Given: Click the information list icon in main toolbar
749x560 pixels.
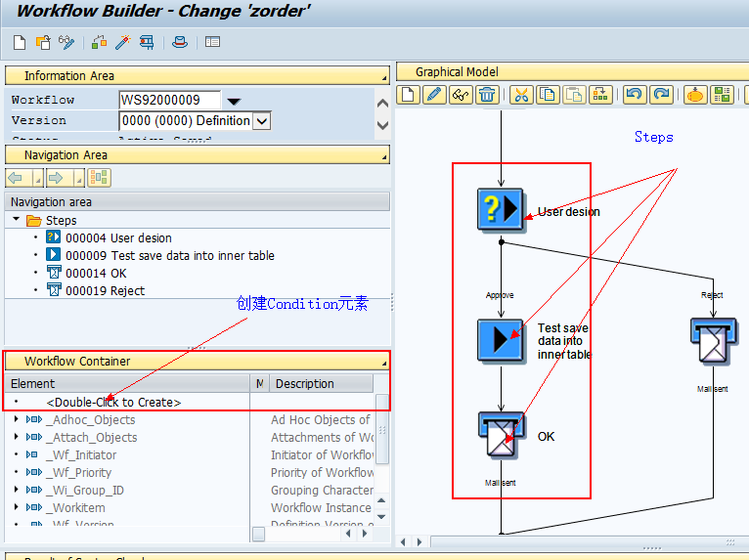Looking at the screenshot, I should pos(212,42).
